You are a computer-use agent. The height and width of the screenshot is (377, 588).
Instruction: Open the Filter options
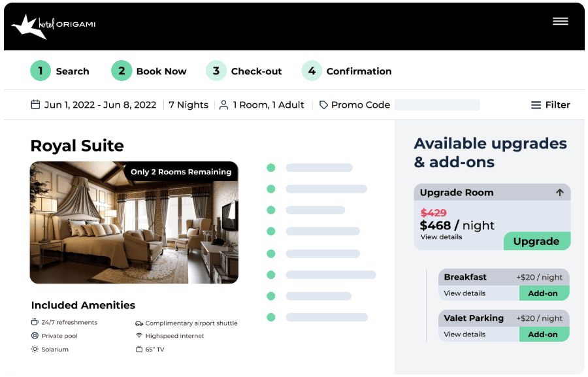click(551, 105)
